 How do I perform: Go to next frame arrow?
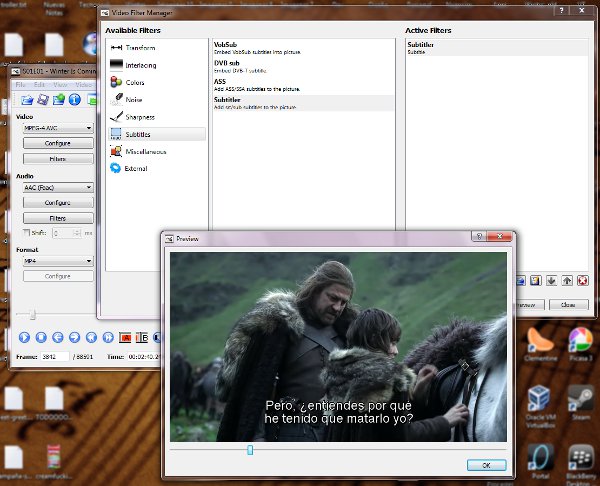[74, 337]
